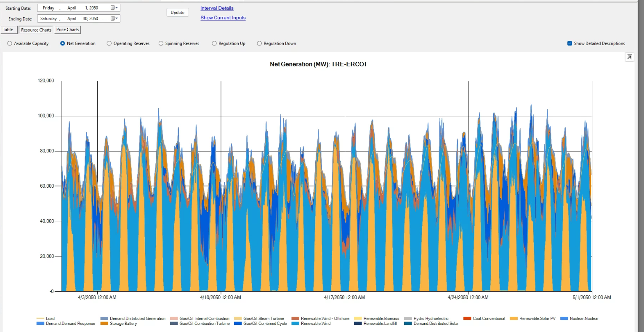Switch to the Table tab
Viewport: 644px width, 332px height.
(x=8, y=30)
